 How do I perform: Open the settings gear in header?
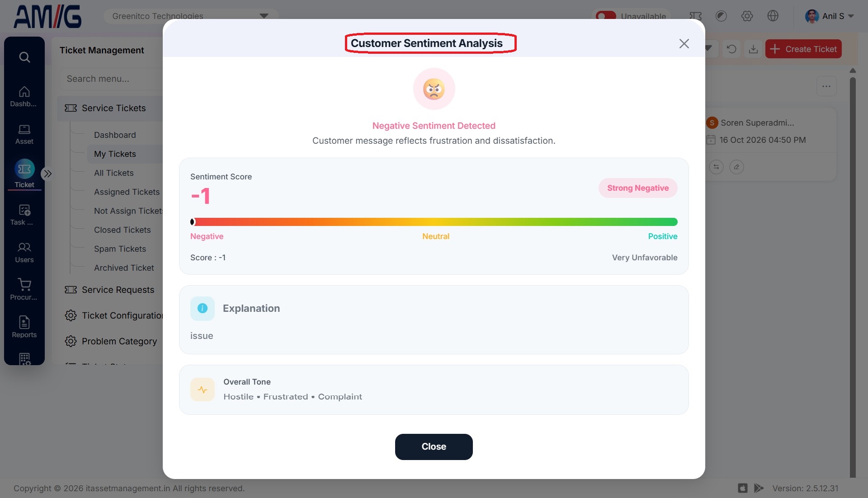747,16
